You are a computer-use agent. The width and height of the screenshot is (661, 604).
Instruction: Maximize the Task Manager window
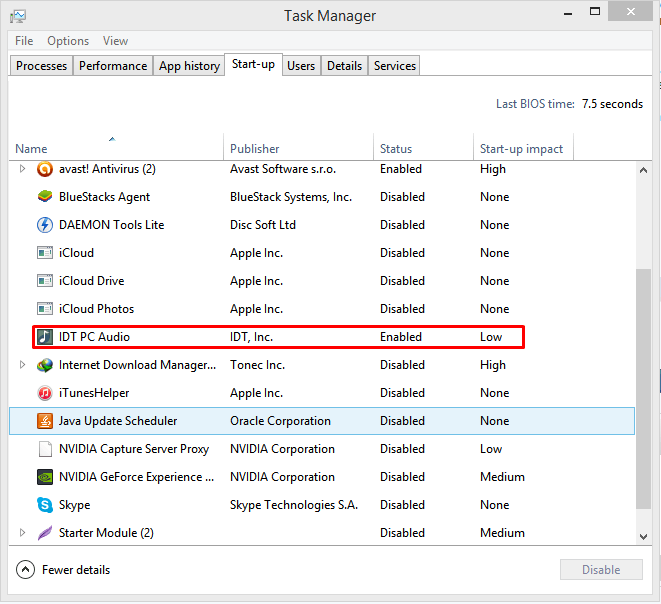tap(595, 12)
